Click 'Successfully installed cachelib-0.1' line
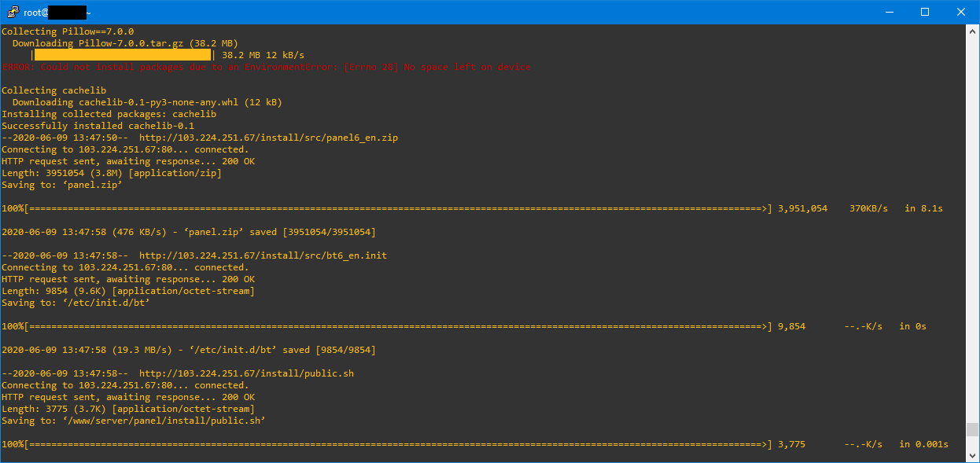Screen dimensions: 980x463 click(x=98, y=126)
